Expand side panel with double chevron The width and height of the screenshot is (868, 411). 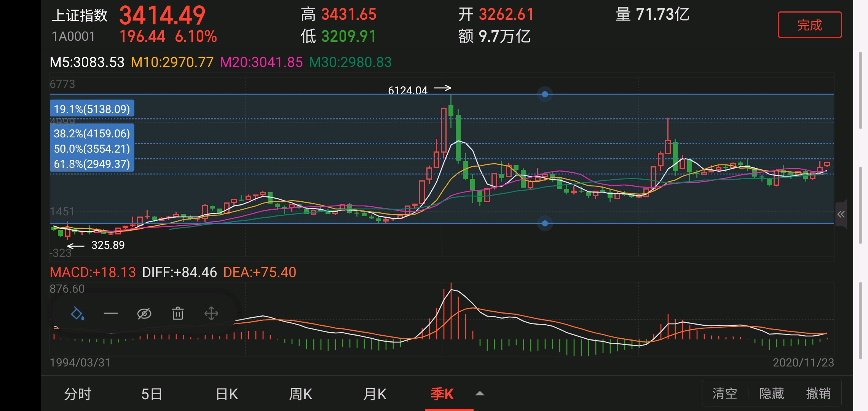pos(841,214)
